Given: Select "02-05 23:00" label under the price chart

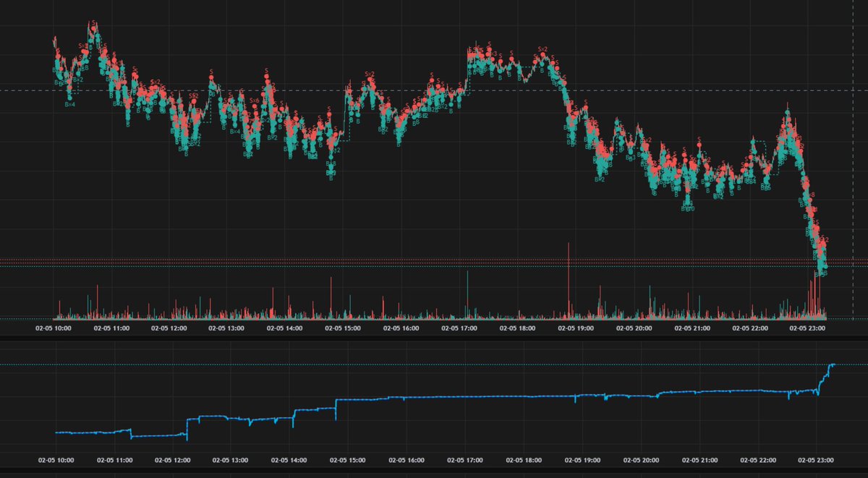Looking at the screenshot, I should [807, 328].
